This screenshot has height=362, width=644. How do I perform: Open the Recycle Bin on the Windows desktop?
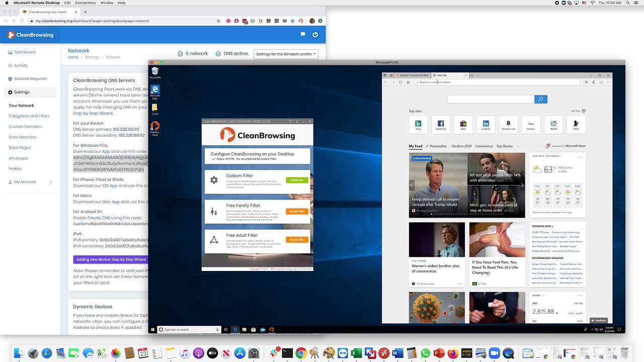tap(155, 72)
